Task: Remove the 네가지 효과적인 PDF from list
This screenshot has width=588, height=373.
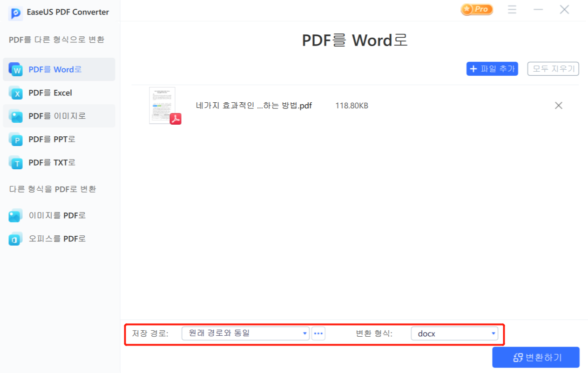Action: pos(558,106)
